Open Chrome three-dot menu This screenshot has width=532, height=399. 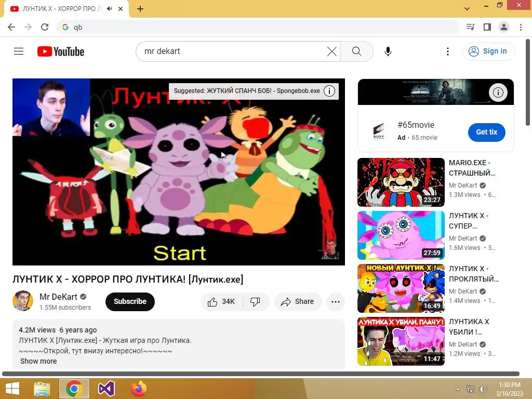pyautogui.click(x=521, y=27)
